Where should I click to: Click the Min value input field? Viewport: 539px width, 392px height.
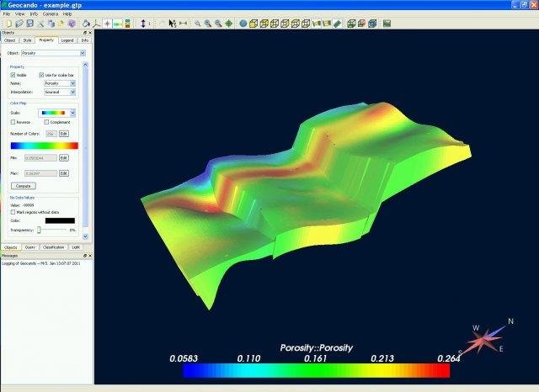tap(41, 157)
